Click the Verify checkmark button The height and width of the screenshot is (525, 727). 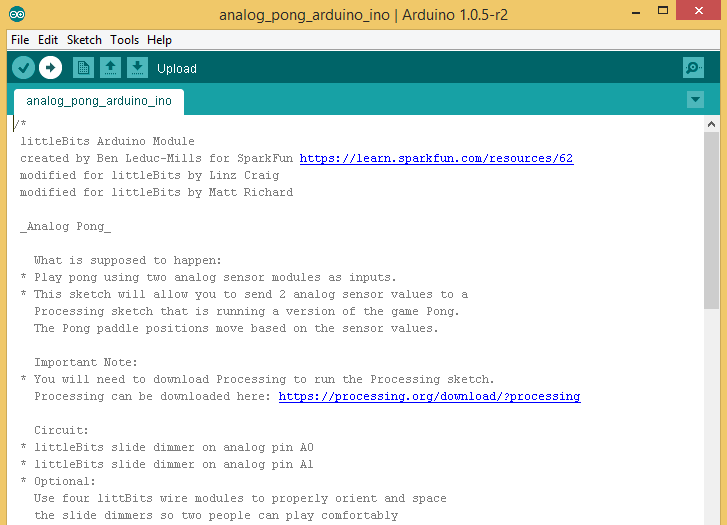[x=23, y=68]
